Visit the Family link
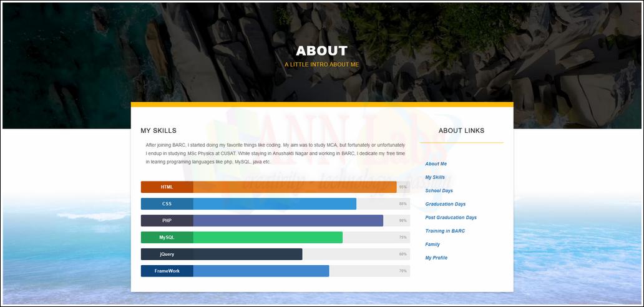This screenshot has width=644, height=307. point(432,245)
